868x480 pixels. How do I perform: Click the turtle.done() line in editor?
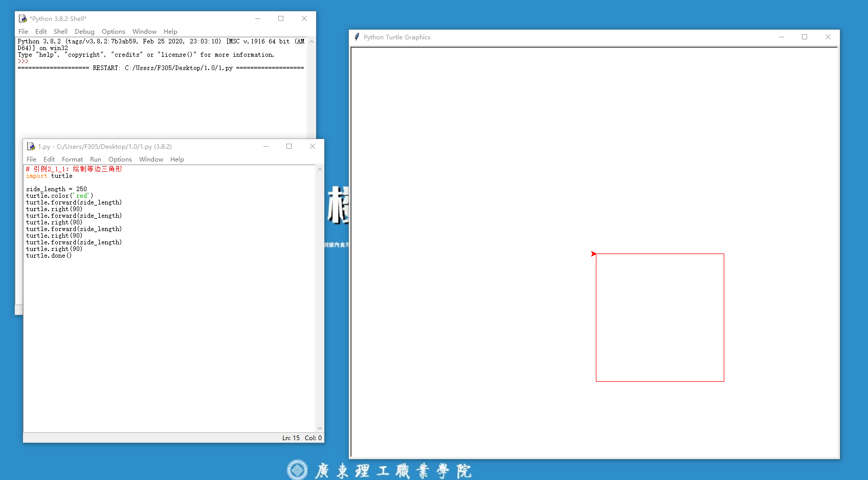[49, 256]
